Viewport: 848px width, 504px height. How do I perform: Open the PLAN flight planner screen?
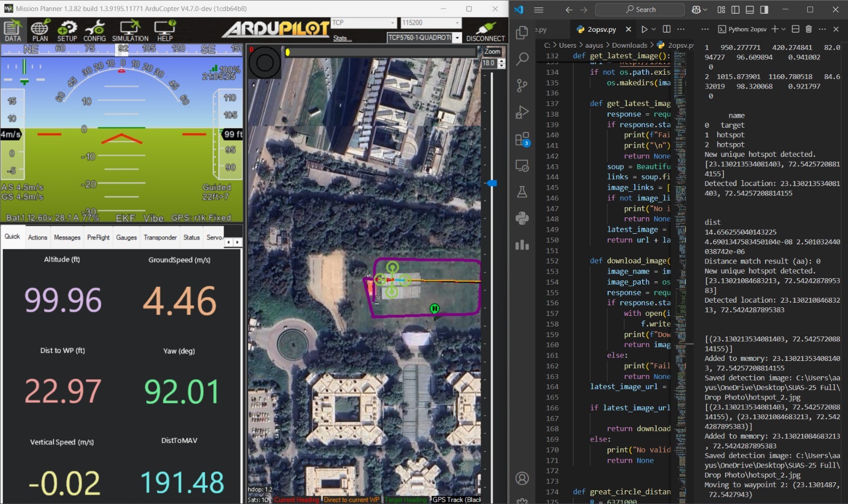click(x=40, y=30)
